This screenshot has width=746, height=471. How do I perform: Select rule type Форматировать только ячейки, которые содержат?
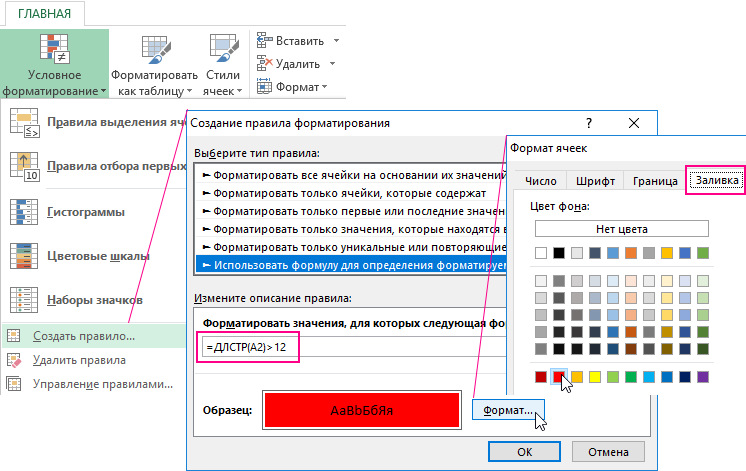pos(351,193)
